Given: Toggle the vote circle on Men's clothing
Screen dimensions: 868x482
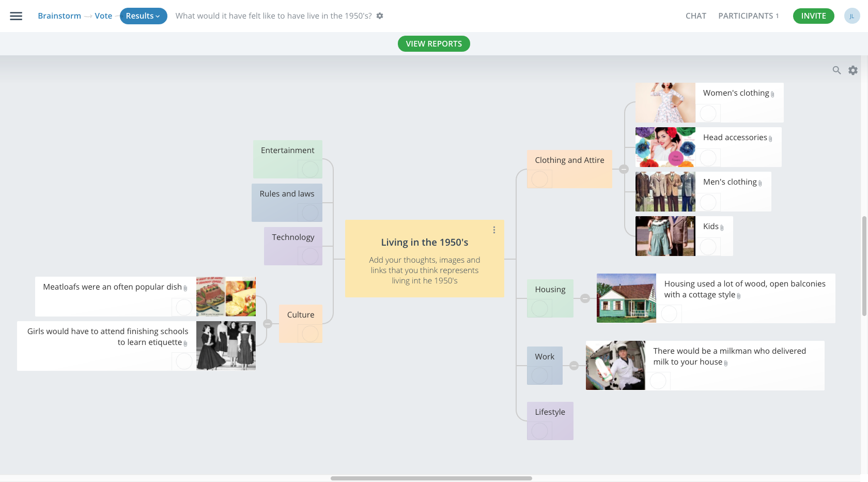Looking at the screenshot, I should tap(708, 202).
